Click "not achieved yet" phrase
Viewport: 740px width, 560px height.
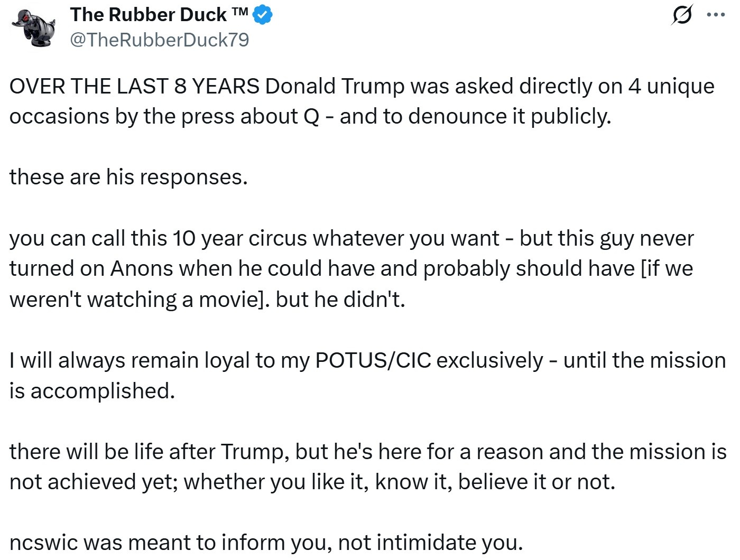coord(92,482)
